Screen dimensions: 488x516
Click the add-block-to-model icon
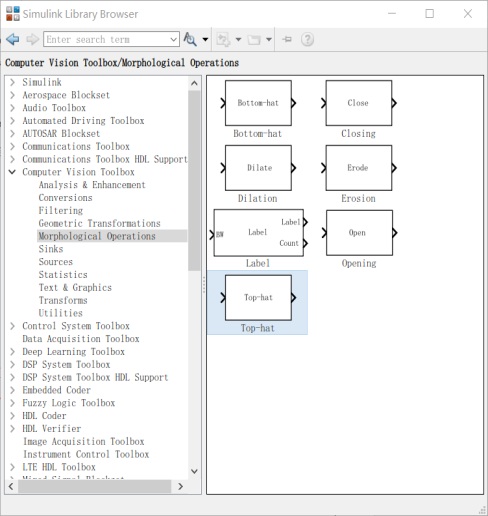tap(223, 40)
